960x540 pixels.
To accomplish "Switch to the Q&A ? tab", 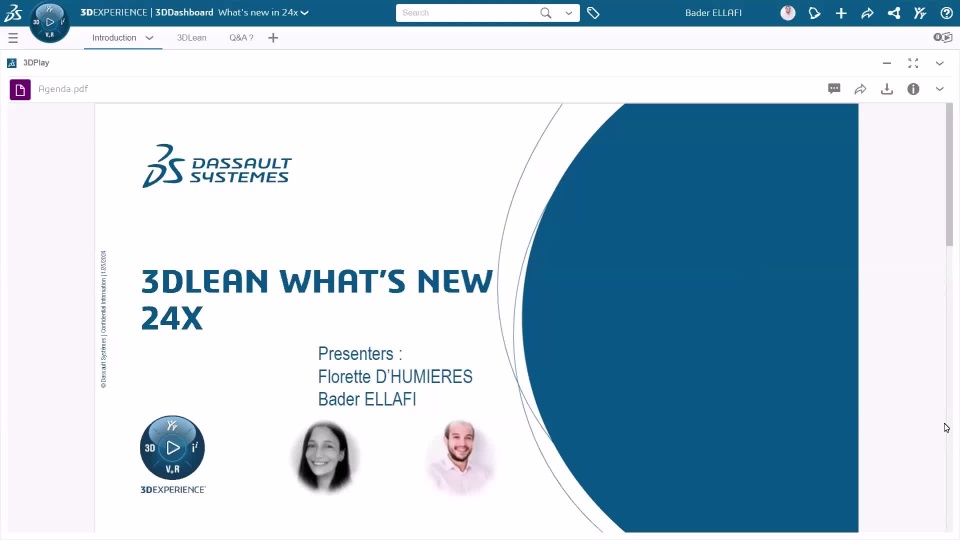I will pos(241,38).
